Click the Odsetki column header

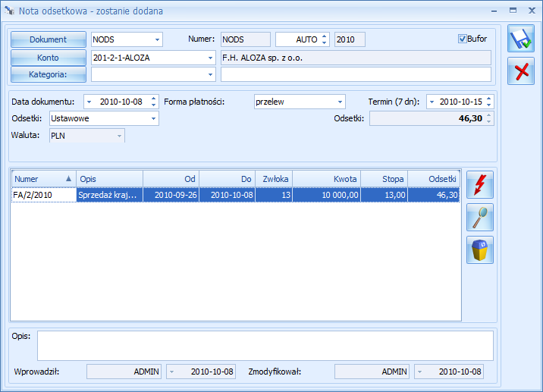[434, 179]
